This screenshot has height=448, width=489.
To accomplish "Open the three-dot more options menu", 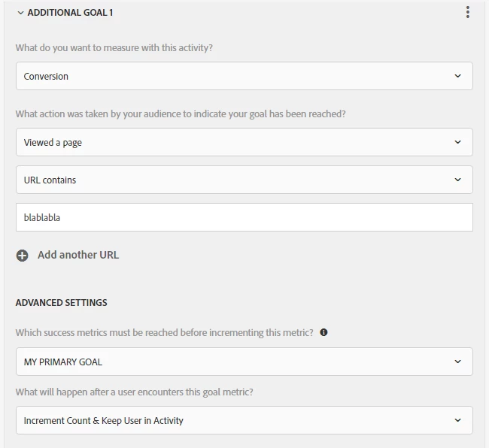I will click(x=467, y=12).
